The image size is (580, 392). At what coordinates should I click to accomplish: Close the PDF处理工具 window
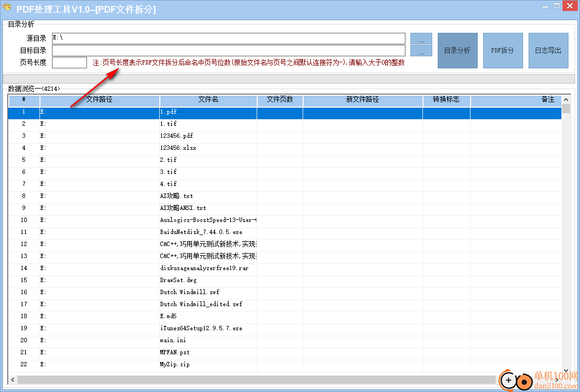tap(571, 5)
